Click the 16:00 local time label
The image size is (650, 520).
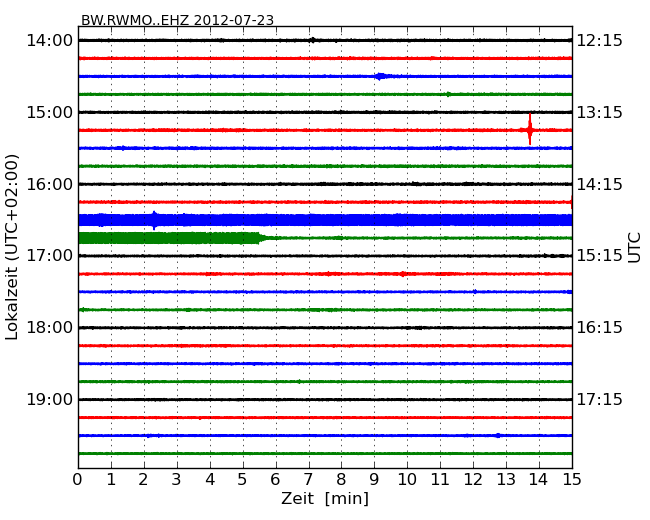(49, 184)
